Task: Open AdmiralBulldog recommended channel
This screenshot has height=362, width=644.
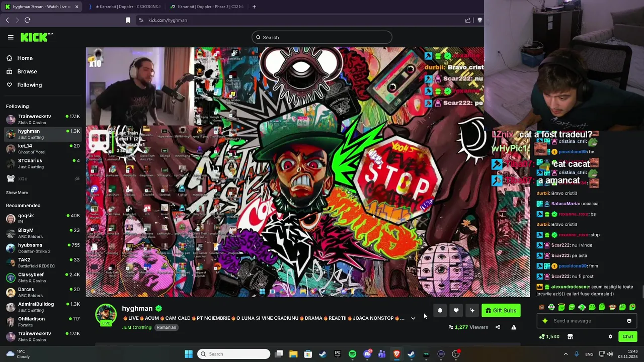Action: tap(42, 307)
